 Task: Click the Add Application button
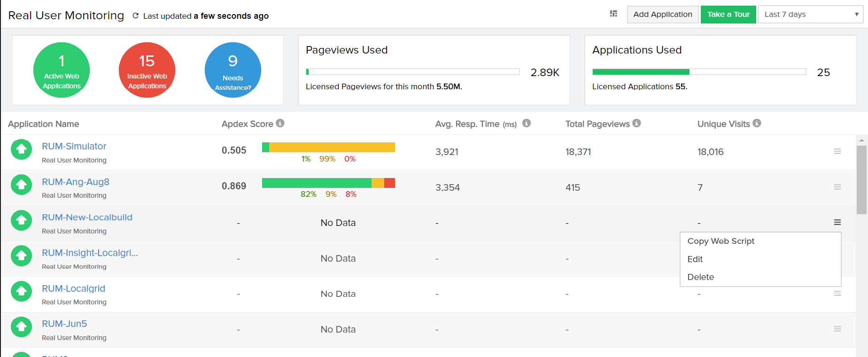(663, 15)
